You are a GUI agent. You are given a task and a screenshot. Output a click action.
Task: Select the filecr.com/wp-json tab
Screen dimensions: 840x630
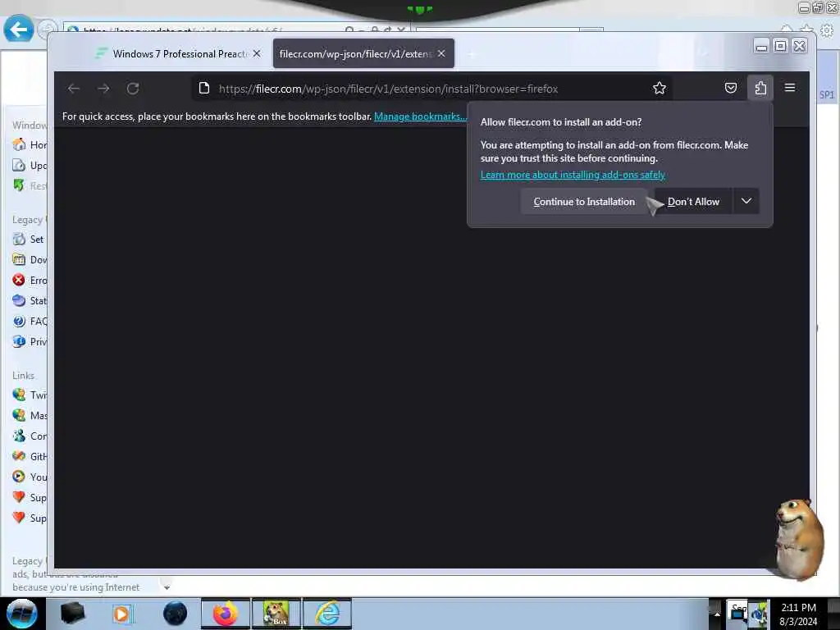[x=356, y=53]
